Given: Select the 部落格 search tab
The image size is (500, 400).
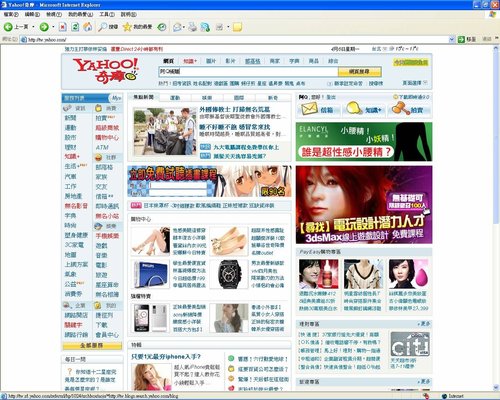Looking at the screenshot, I should coord(252,61).
